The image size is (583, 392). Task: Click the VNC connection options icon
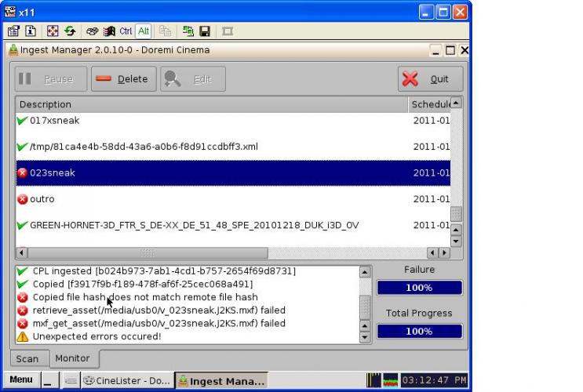13,31
